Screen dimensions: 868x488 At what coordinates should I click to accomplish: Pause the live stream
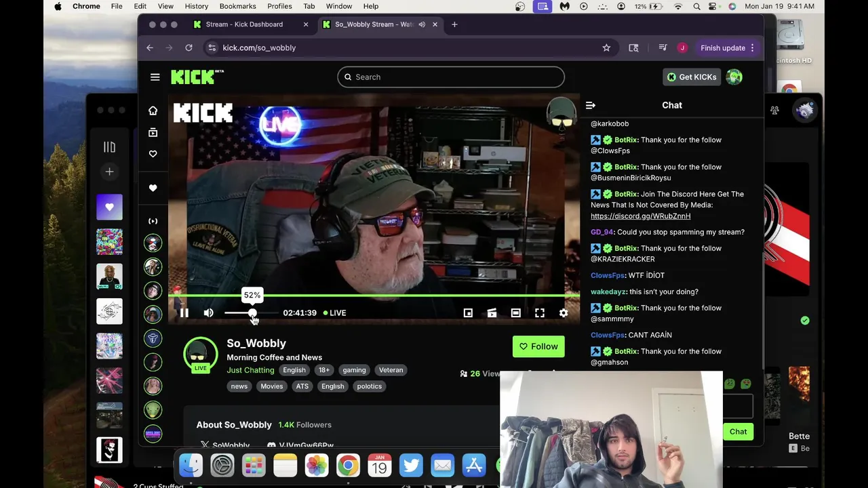point(184,312)
